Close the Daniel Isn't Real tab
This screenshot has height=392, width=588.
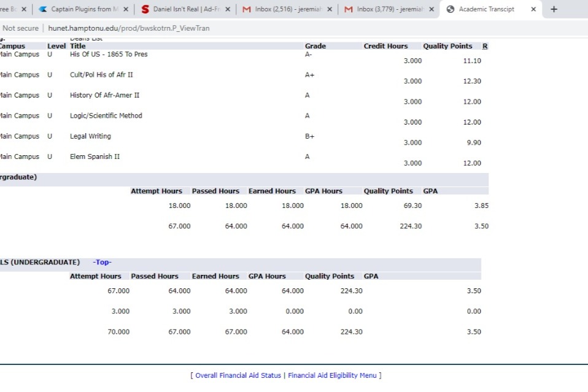(x=228, y=9)
